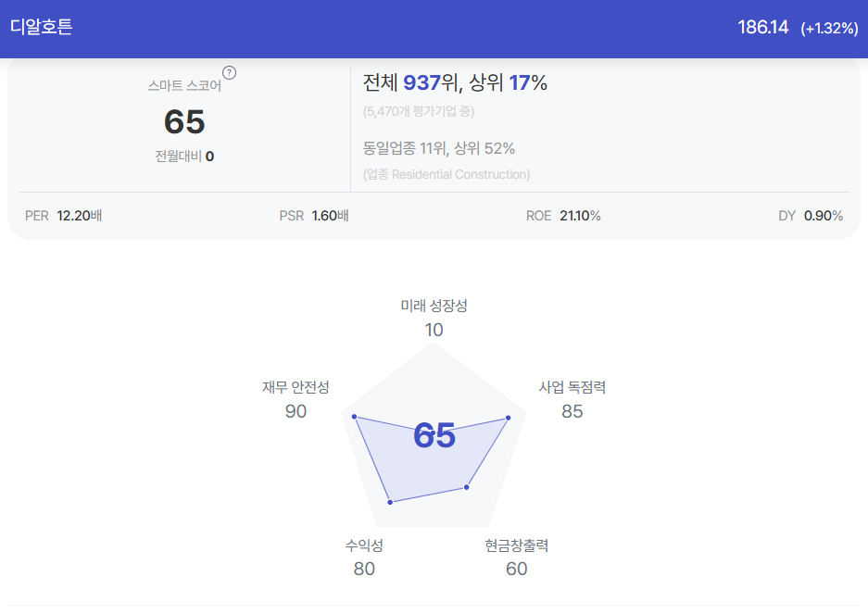This screenshot has height=614, width=868.
Task: Click the Residential Construction industry label
Action: pyautogui.click(x=460, y=174)
